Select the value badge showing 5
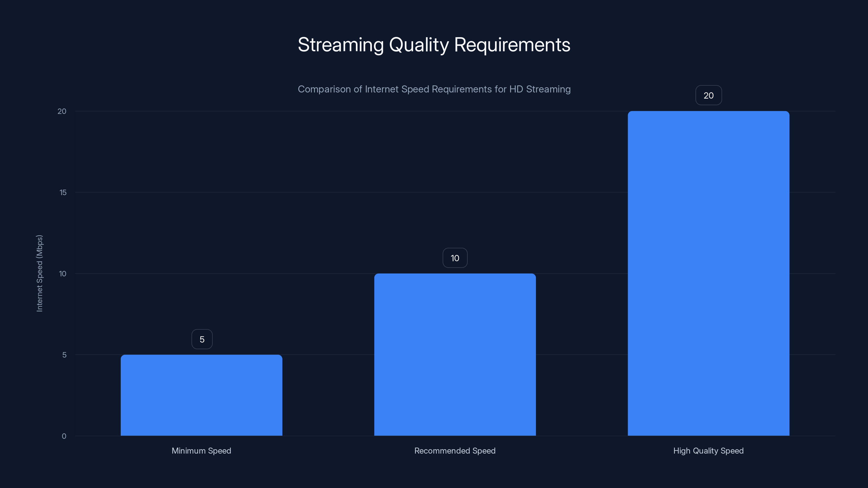 pos(202,339)
